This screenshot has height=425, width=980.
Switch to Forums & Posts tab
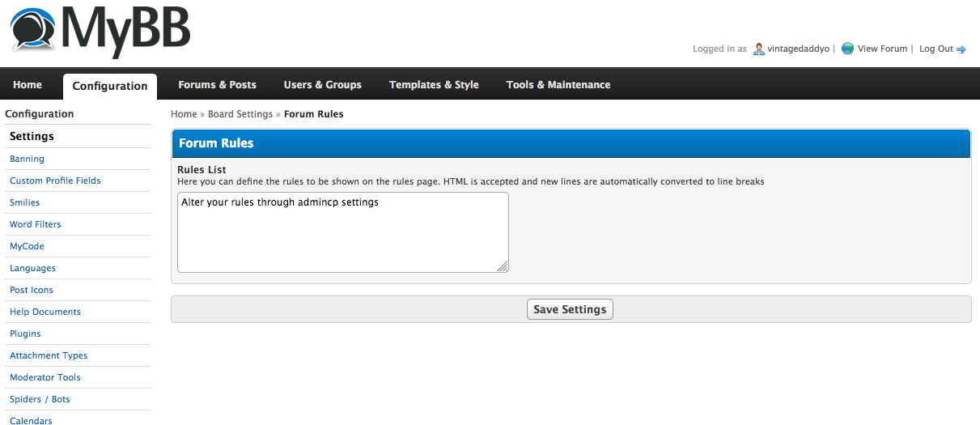(x=217, y=85)
